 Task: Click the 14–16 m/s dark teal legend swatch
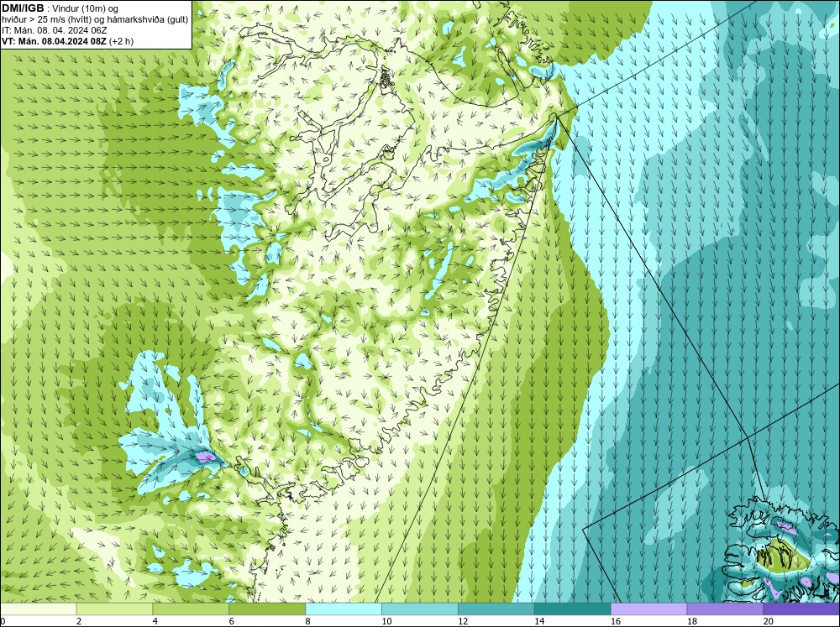tap(573, 609)
